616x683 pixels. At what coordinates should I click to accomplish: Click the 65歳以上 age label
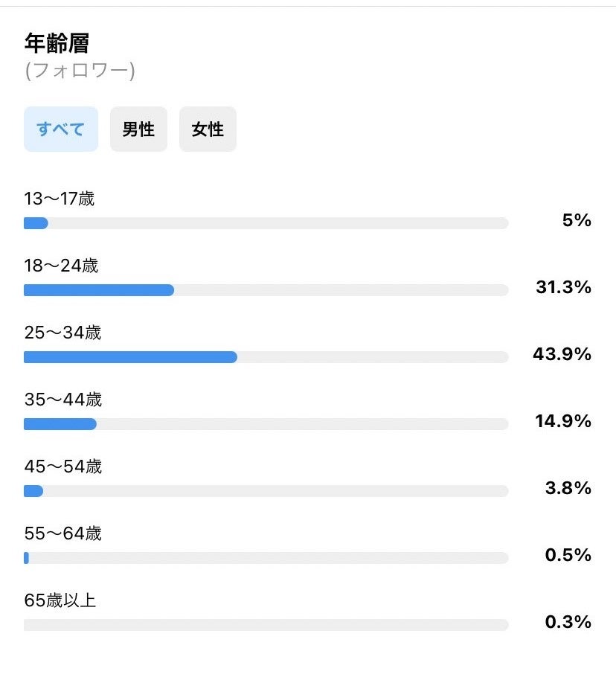click(60, 600)
